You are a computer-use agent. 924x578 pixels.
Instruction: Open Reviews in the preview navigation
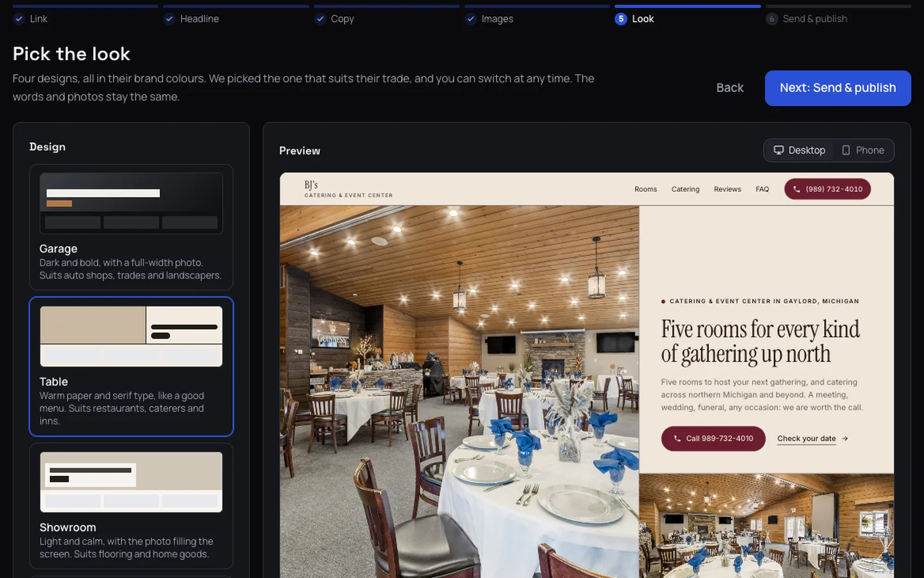click(728, 189)
